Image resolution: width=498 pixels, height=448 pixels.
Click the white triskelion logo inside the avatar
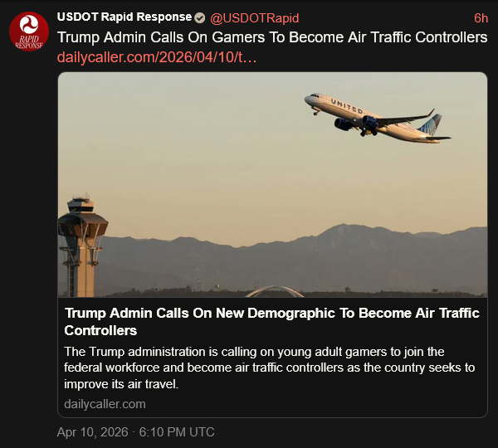tap(29, 24)
